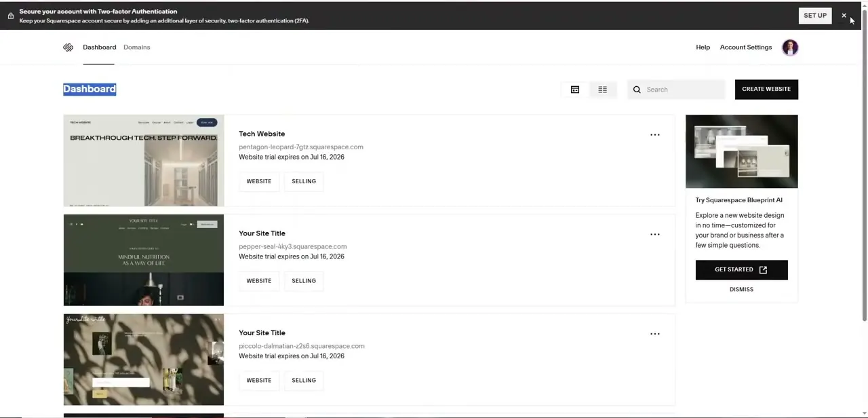Image resolution: width=868 pixels, height=418 pixels.
Task: Open the user profile avatar
Action: 790,47
